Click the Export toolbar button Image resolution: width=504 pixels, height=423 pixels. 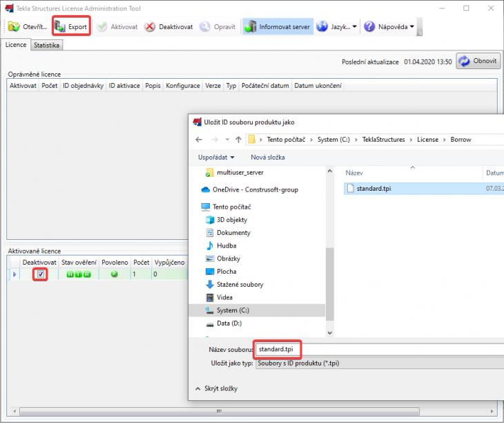(x=71, y=27)
